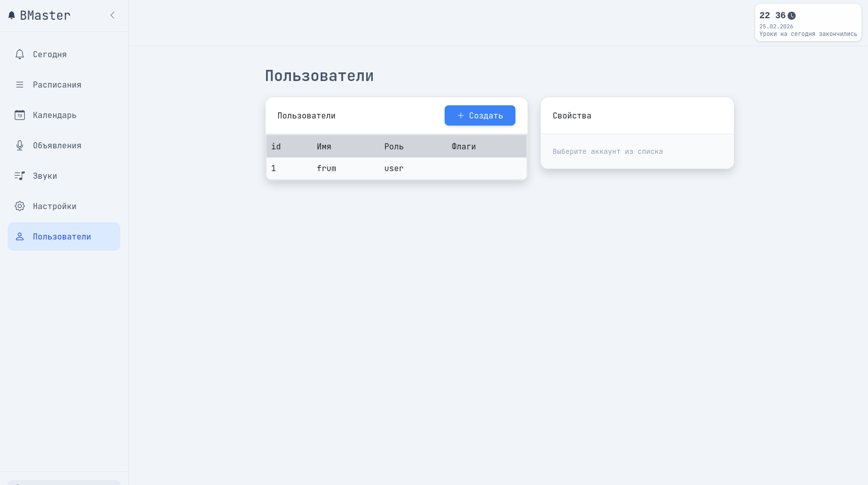This screenshot has width=868, height=485.
Task: Click the microphone icon next to Объявления
Action: (20, 145)
